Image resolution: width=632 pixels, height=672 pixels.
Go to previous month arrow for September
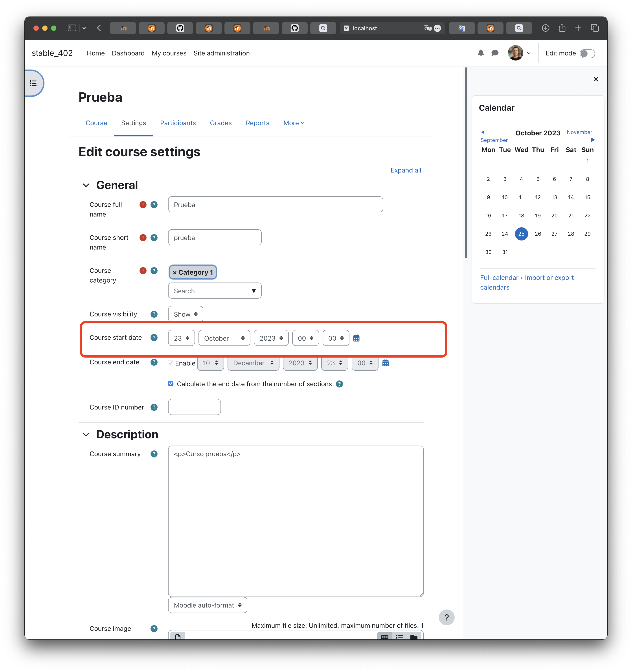click(x=483, y=132)
